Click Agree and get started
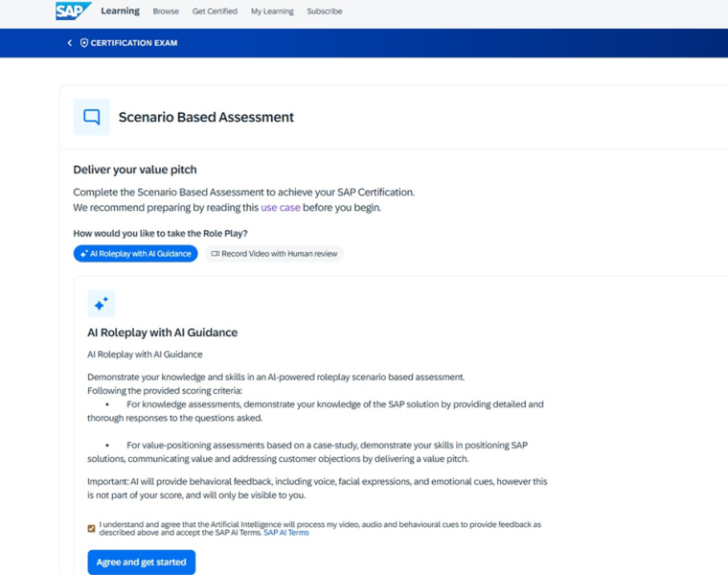This screenshot has width=728, height=575. pos(142,562)
